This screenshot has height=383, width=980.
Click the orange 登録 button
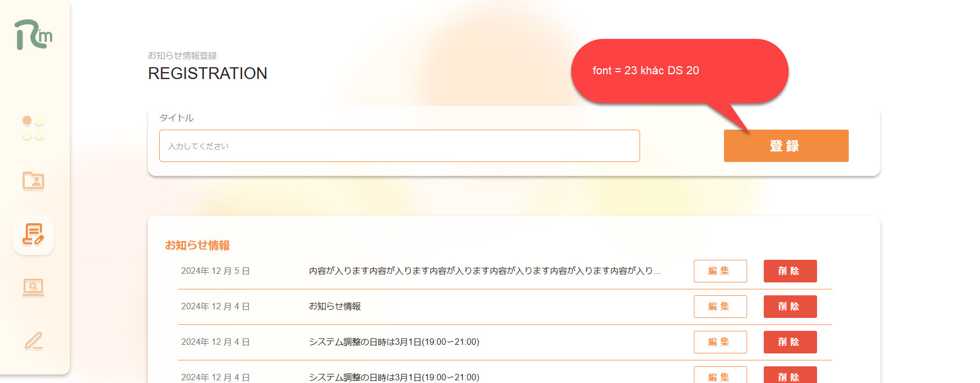pyautogui.click(x=786, y=146)
